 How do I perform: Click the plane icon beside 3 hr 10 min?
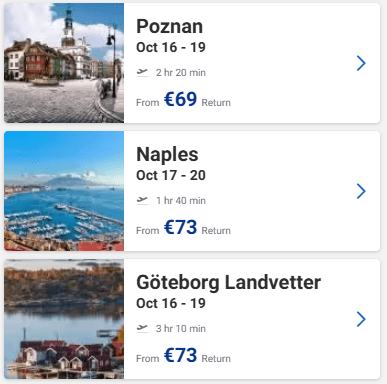(142, 328)
